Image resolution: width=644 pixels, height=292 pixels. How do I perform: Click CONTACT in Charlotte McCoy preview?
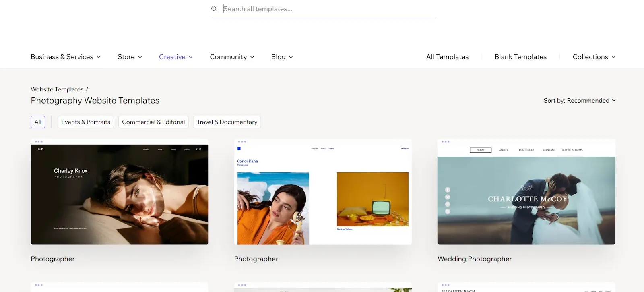(x=549, y=150)
